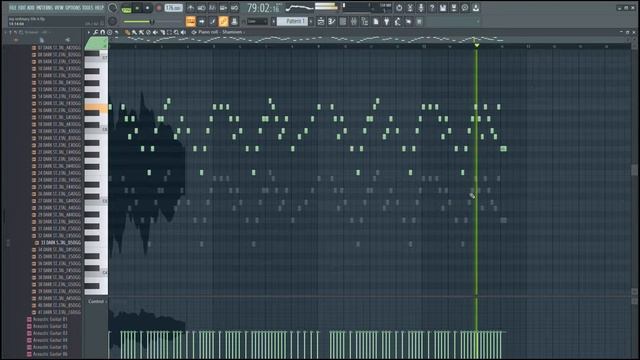Open the global snap dropdown
This screenshot has width=640, height=360.
click(x=257, y=21)
